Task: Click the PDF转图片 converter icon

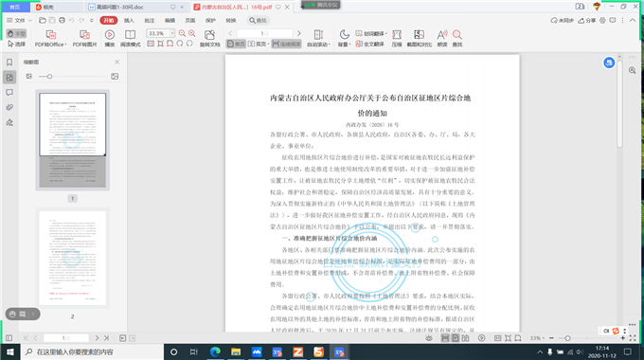Action: [x=84, y=34]
